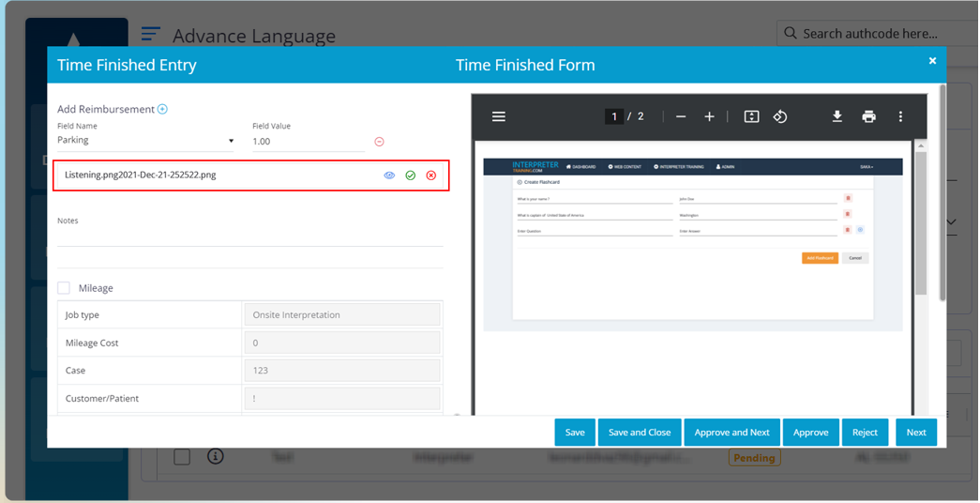
Task: Remove the Parking reimbursement row
Action: click(379, 142)
